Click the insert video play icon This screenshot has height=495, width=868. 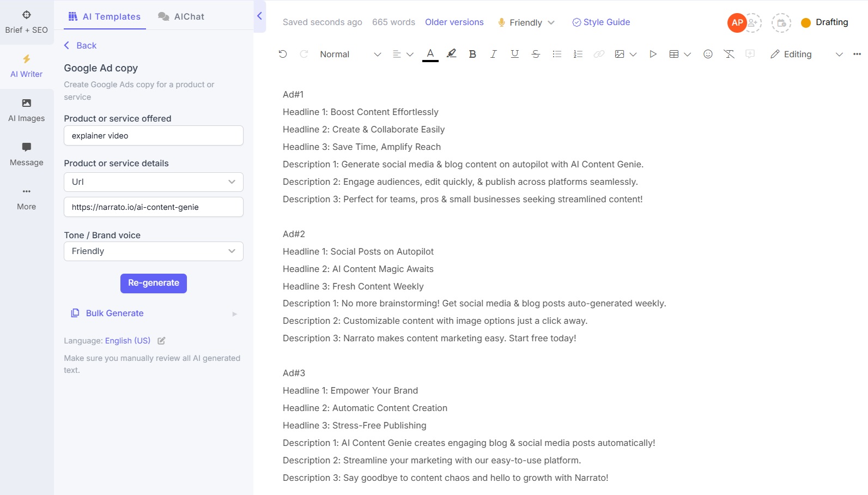coord(653,54)
